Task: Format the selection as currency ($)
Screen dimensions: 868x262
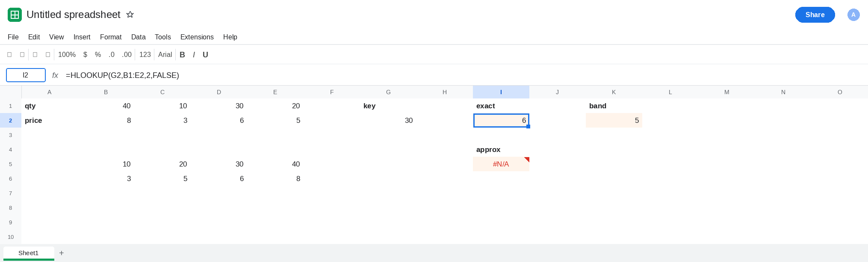Action: 85,55
